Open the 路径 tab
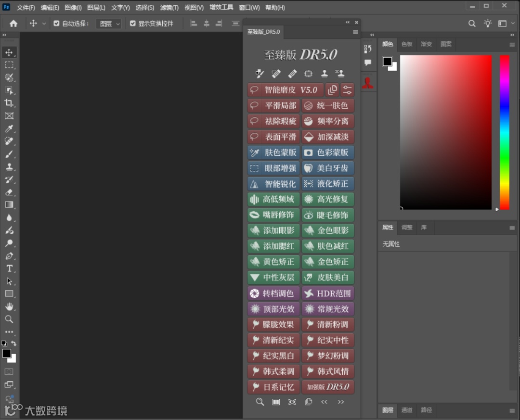Image resolution: width=520 pixels, height=420 pixels. tap(426, 410)
